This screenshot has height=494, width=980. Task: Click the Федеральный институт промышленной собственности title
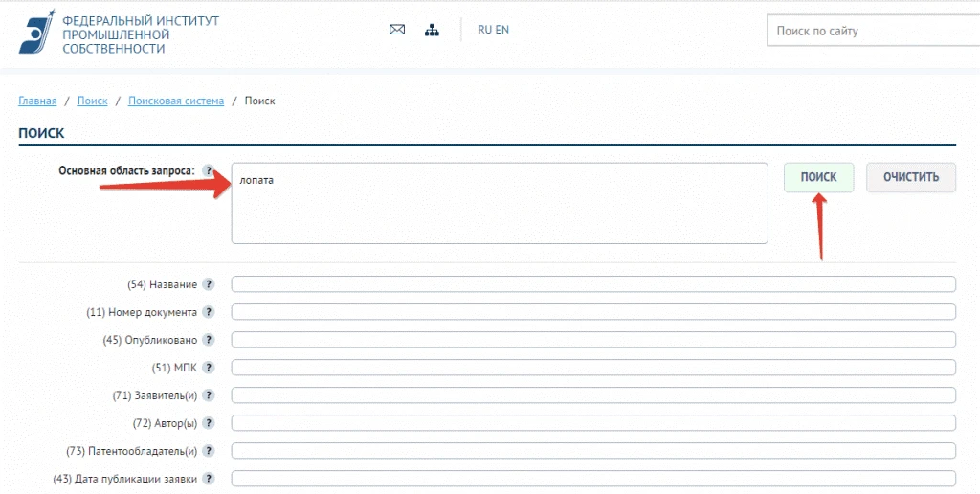click(141, 34)
